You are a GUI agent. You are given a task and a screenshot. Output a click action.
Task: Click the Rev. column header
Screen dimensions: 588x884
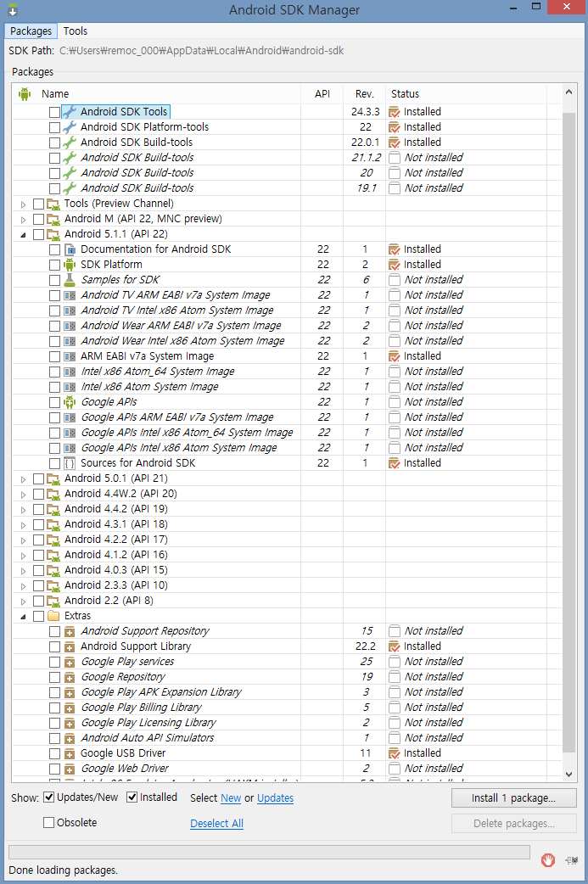tap(364, 94)
